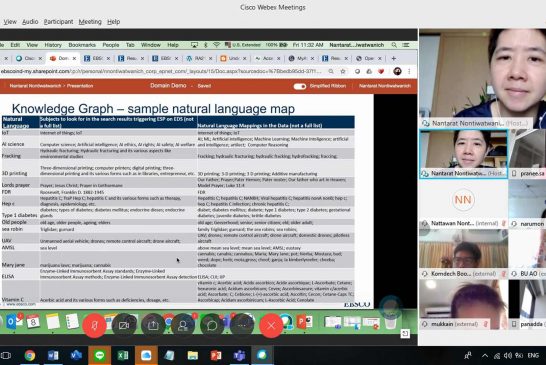546x365 pixels.
Task: Open the Webex Meeting menu
Action: [x=90, y=22]
